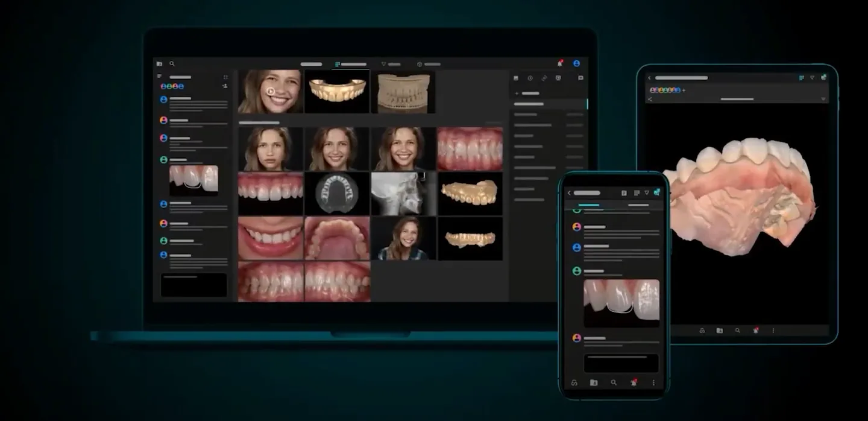Screen dimensions: 868x421
Task: Click the chat list menu icon above participant avatars
Action: click(x=159, y=77)
